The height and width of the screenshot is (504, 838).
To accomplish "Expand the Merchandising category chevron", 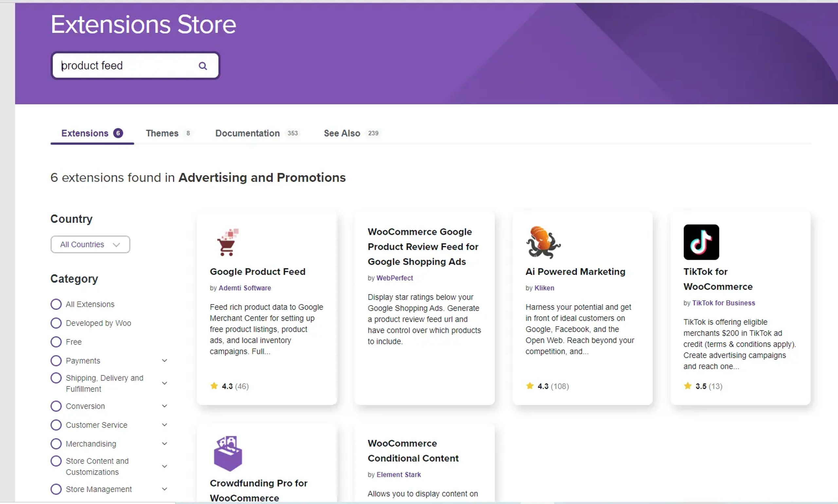I will (x=164, y=444).
